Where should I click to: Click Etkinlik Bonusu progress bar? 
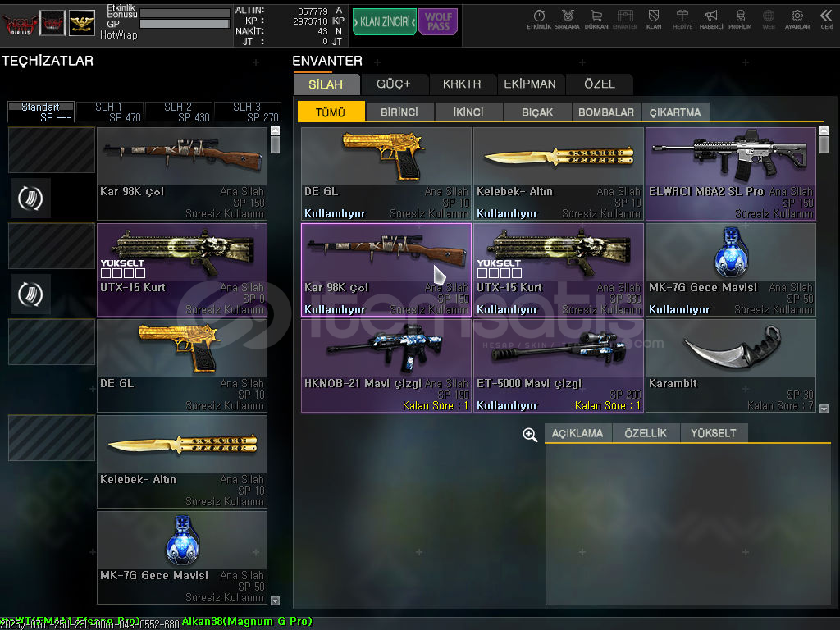point(185,13)
